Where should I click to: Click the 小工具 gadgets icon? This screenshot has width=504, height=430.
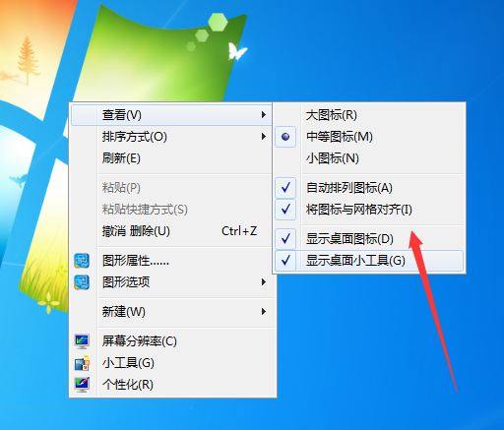click(82, 363)
